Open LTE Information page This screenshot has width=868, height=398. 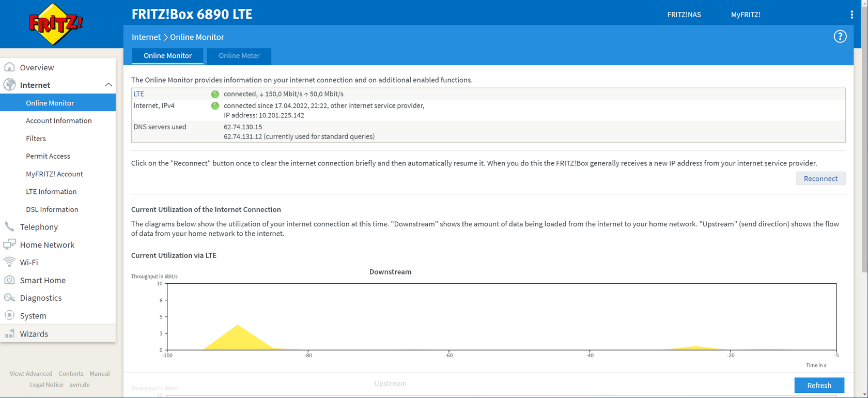pos(51,191)
